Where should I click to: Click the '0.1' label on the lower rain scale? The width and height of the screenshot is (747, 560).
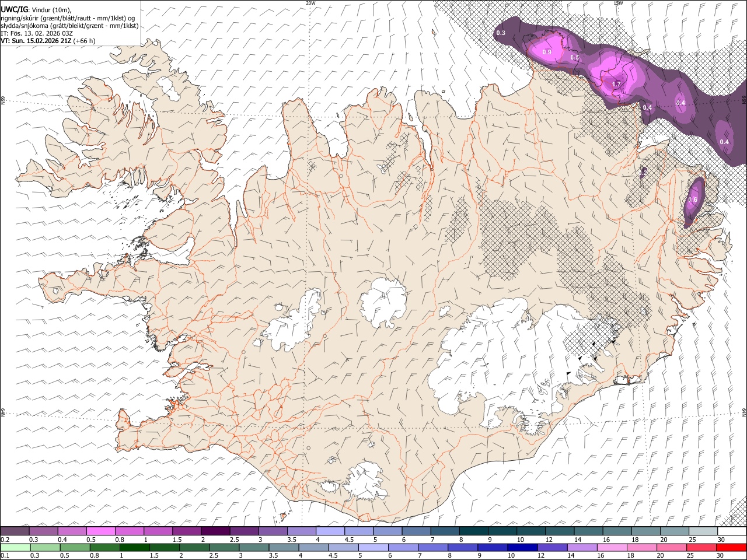[x=5, y=555]
